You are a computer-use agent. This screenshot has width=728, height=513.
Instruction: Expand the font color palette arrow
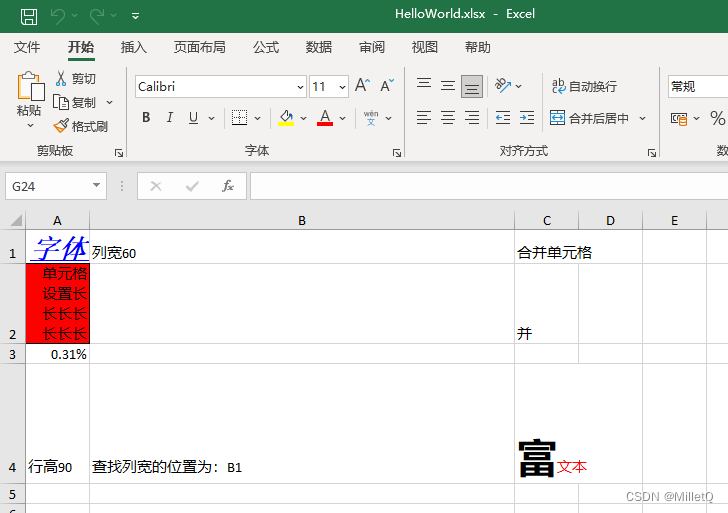[x=343, y=118]
